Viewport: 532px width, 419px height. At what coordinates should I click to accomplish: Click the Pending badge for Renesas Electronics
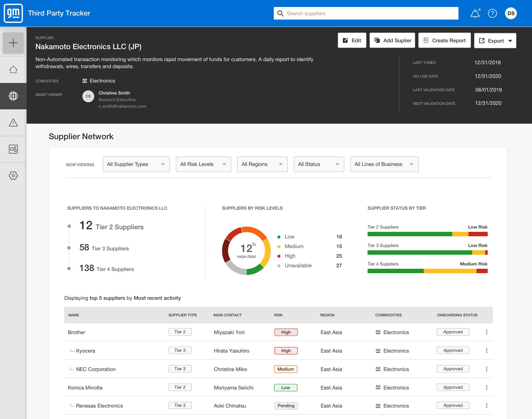[286, 406]
